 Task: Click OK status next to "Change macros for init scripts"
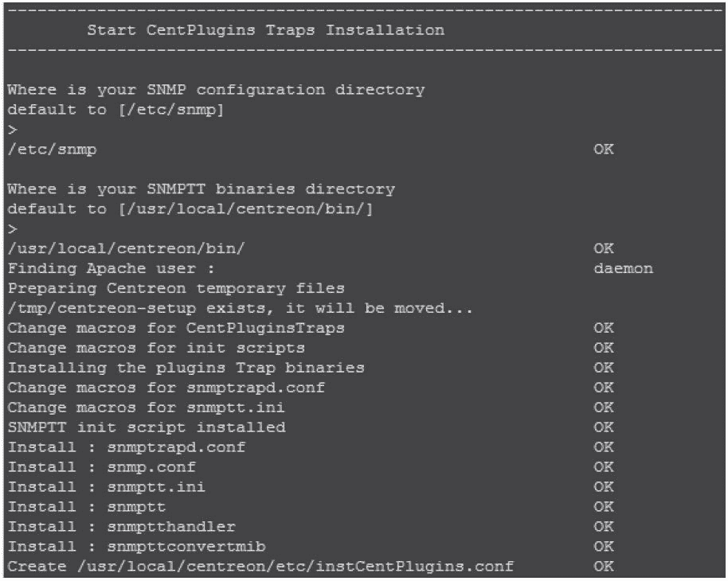[604, 348]
